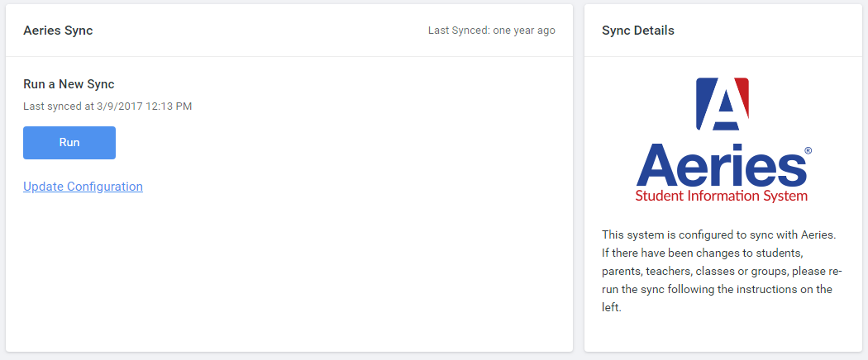Click the 'run the sync following the instructions' line
This screenshot has width=868, height=360.
tap(717, 289)
